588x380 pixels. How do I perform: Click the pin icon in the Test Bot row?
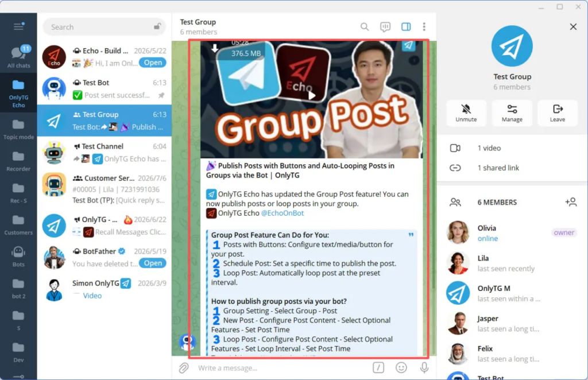coord(161,95)
